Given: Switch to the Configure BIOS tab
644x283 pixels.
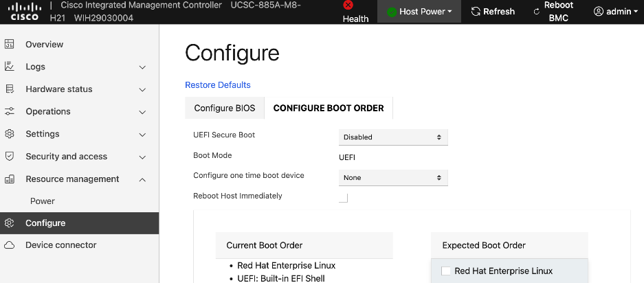Looking at the screenshot, I should (225, 108).
